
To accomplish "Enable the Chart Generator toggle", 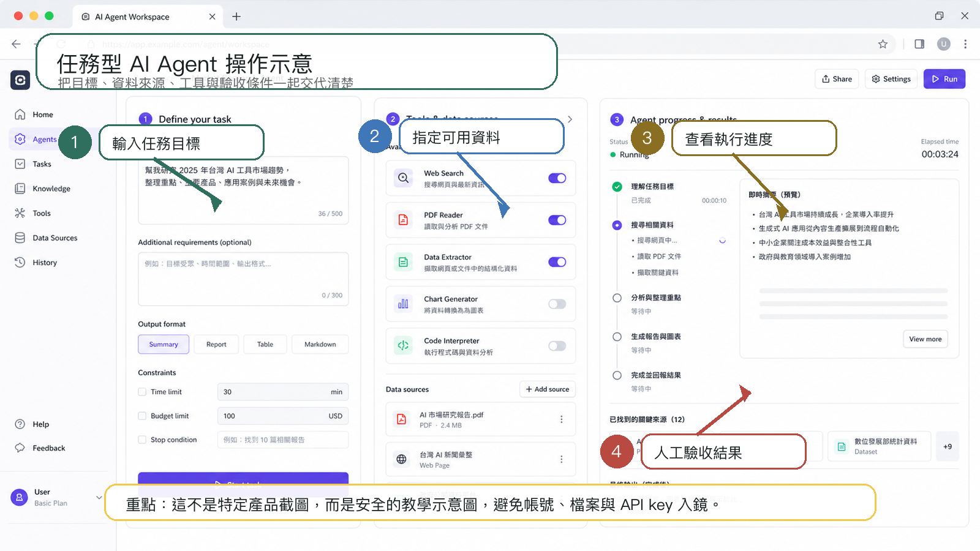I will click(557, 304).
